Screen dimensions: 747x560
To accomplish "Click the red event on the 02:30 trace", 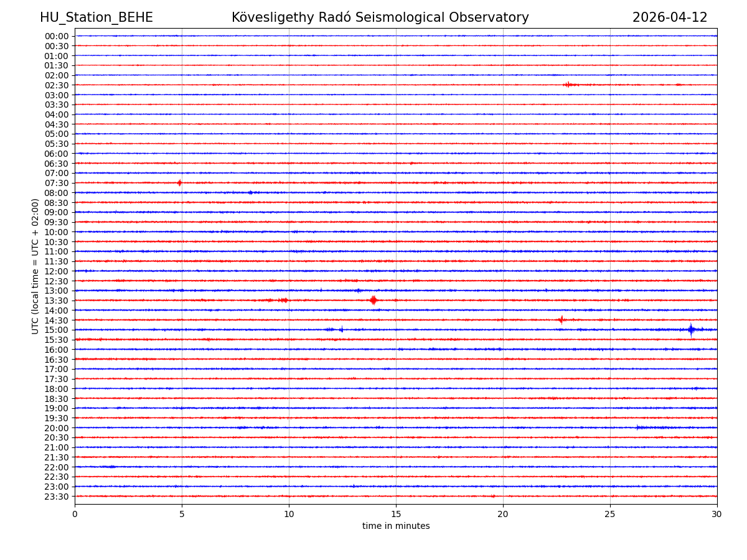I will point(568,85).
